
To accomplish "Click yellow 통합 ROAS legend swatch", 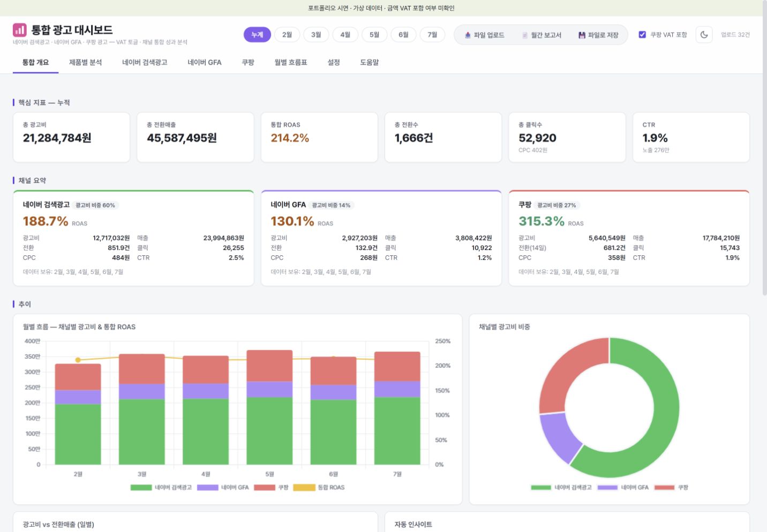I will (x=304, y=488).
